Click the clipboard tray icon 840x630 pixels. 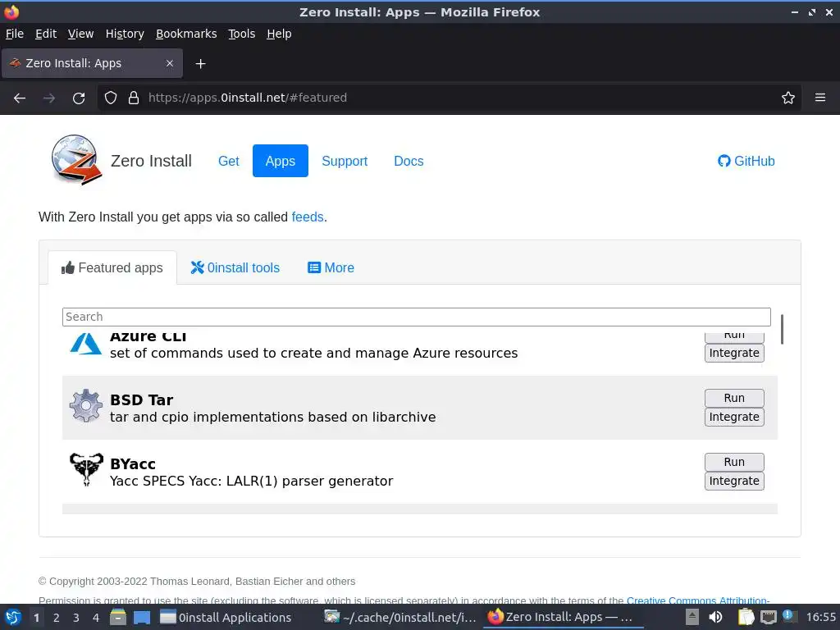click(x=745, y=617)
